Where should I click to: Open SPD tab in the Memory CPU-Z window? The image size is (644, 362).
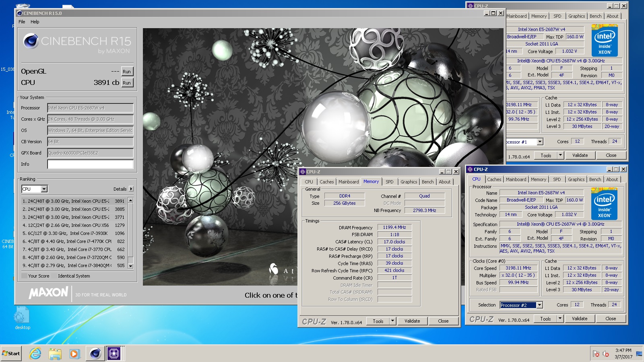click(x=390, y=182)
